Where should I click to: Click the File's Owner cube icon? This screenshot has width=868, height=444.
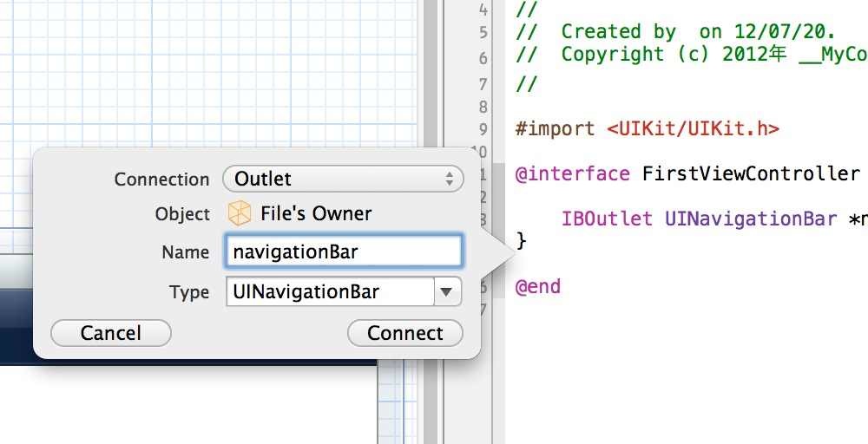point(240,213)
